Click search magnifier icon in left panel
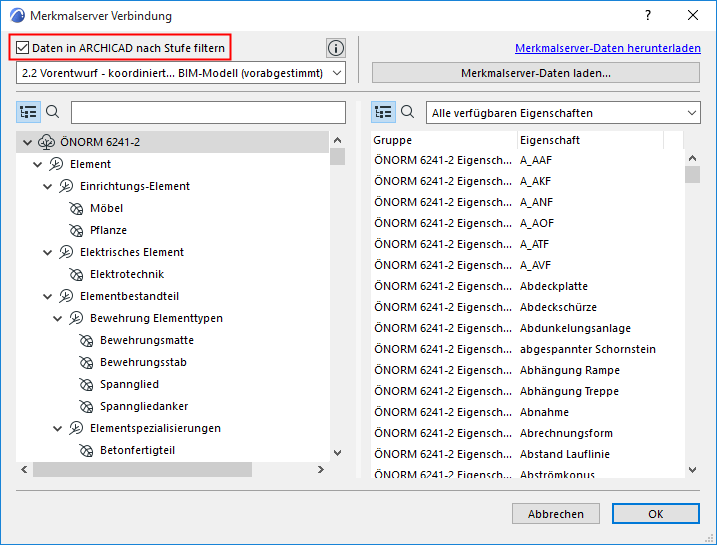Image resolution: width=717 pixels, height=545 pixels. pyautogui.click(x=53, y=112)
